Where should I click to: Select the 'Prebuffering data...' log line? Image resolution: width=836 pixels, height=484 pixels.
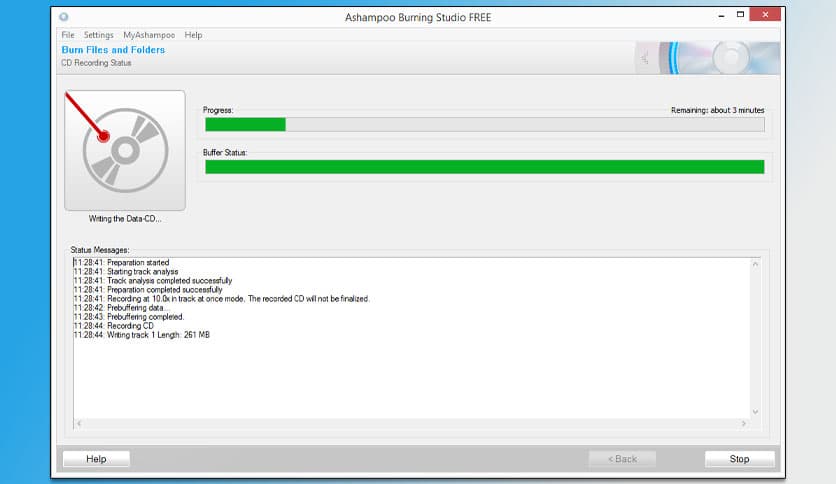point(122,308)
